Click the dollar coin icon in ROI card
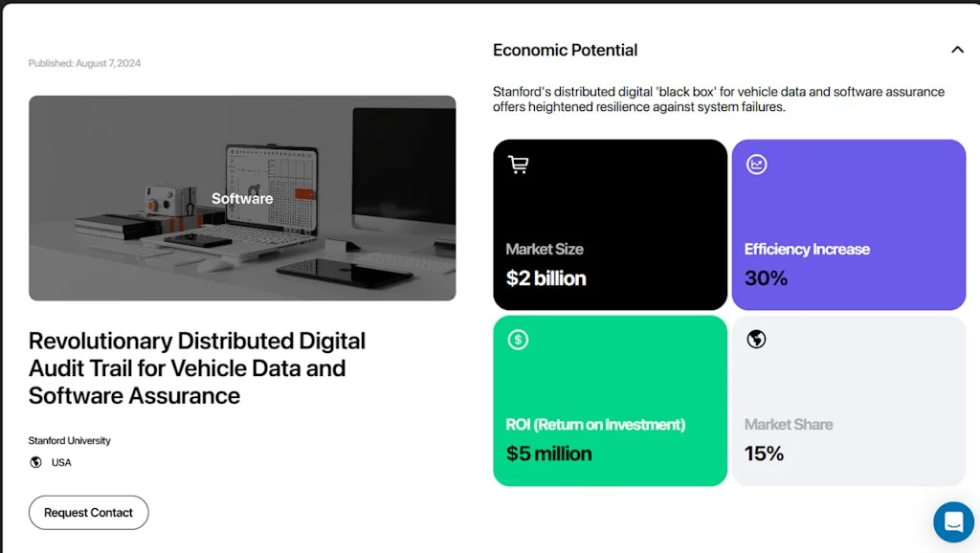Screen dimensions: 980x553 (x=518, y=340)
